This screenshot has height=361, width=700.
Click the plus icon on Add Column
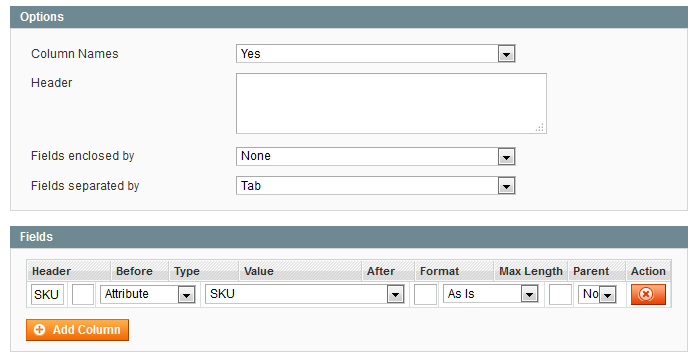(40, 330)
